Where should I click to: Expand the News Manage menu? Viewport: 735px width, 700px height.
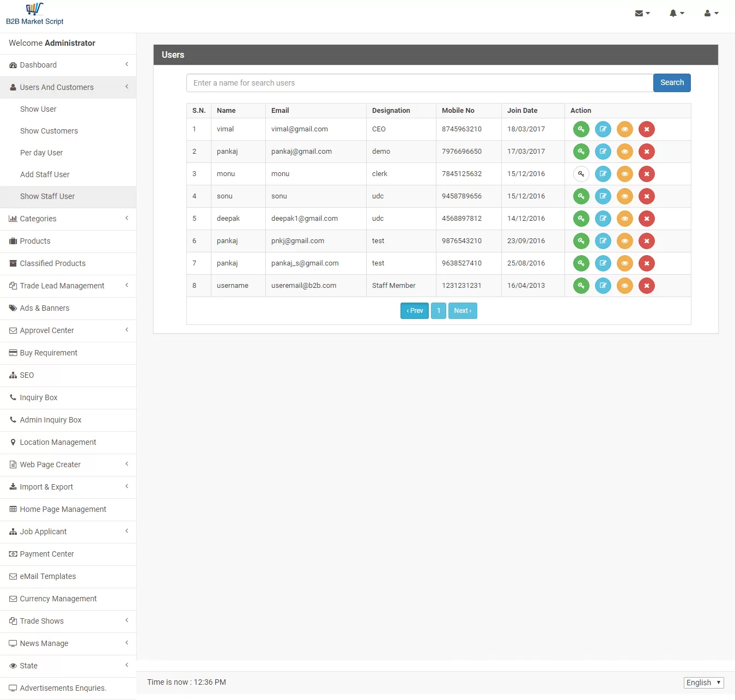pos(68,643)
